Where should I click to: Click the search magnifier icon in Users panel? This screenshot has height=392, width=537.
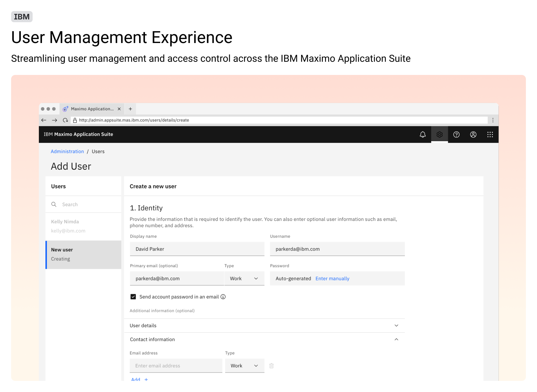pos(54,204)
